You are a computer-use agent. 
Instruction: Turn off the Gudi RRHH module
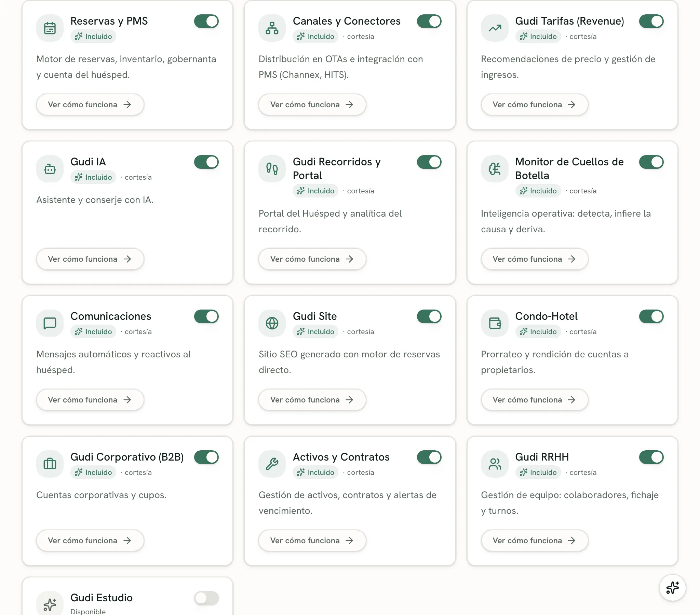(x=651, y=457)
